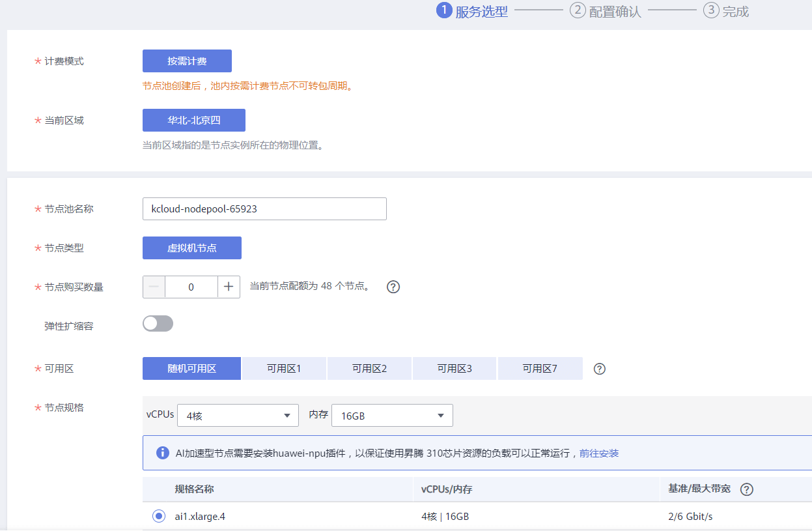
Task: Decrease node count with minus button
Action: click(154, 287)
